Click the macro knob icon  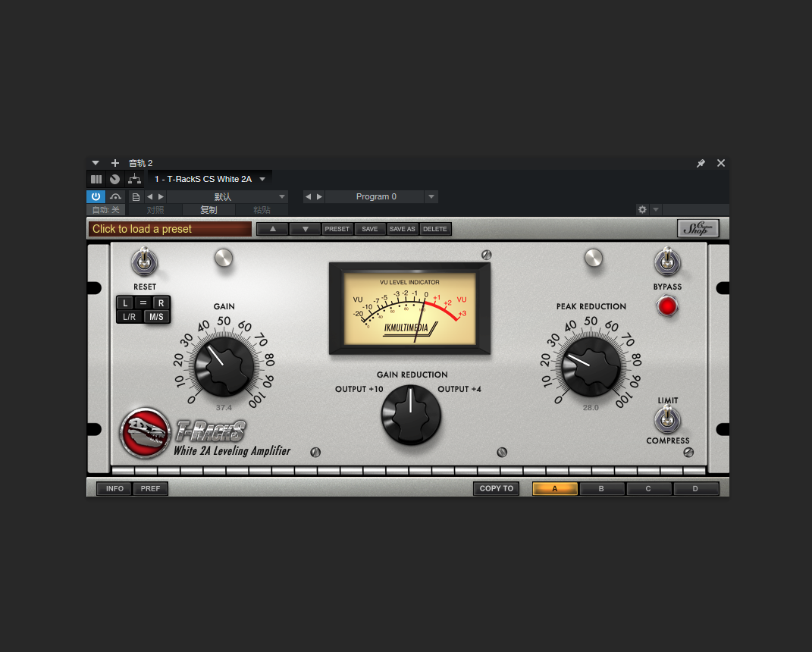tap(115, 179)
